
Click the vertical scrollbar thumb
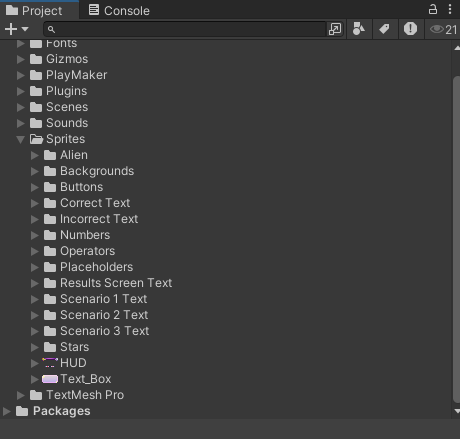pos(457,239)
